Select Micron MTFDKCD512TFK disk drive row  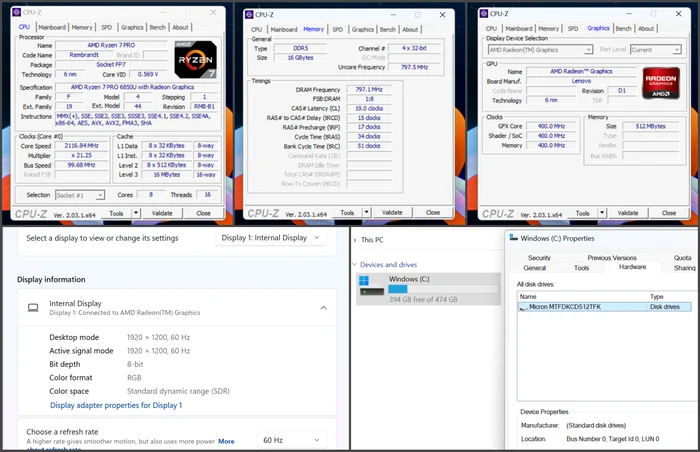(x=604, y=307)
